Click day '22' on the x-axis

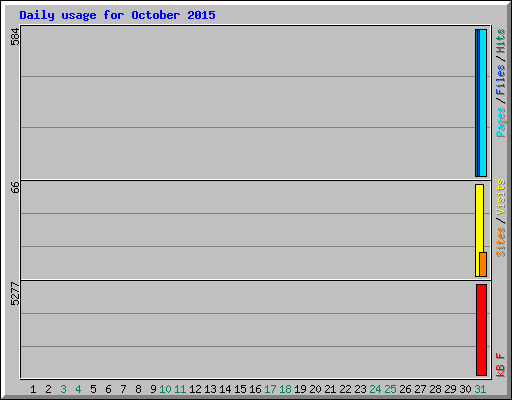[345, 389]
